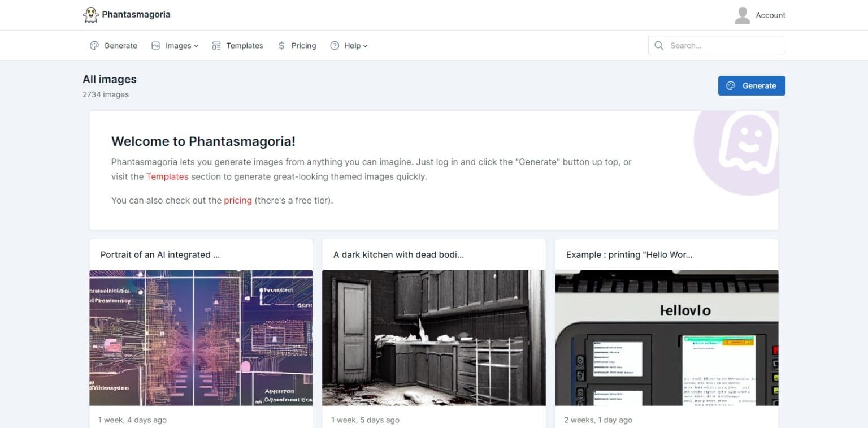Open the 'Portrait of an AI integrated' title
Screen dimensions: 868x428
(160, 254)
